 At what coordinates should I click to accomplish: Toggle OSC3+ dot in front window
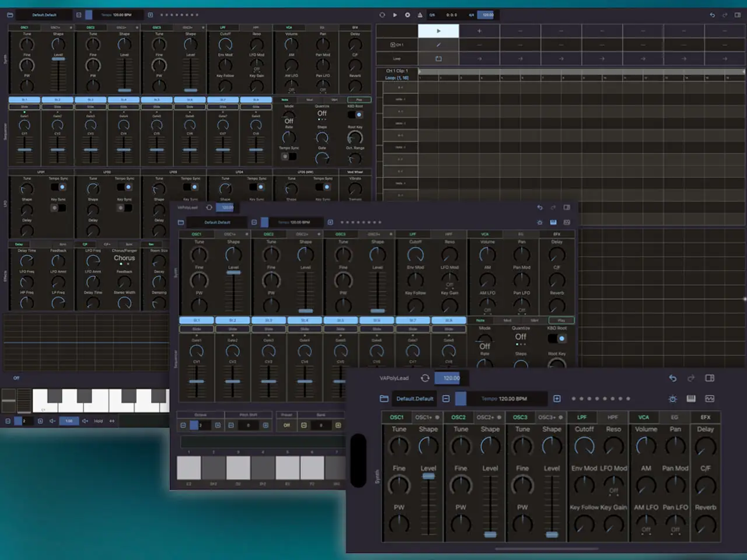(561, 417)
